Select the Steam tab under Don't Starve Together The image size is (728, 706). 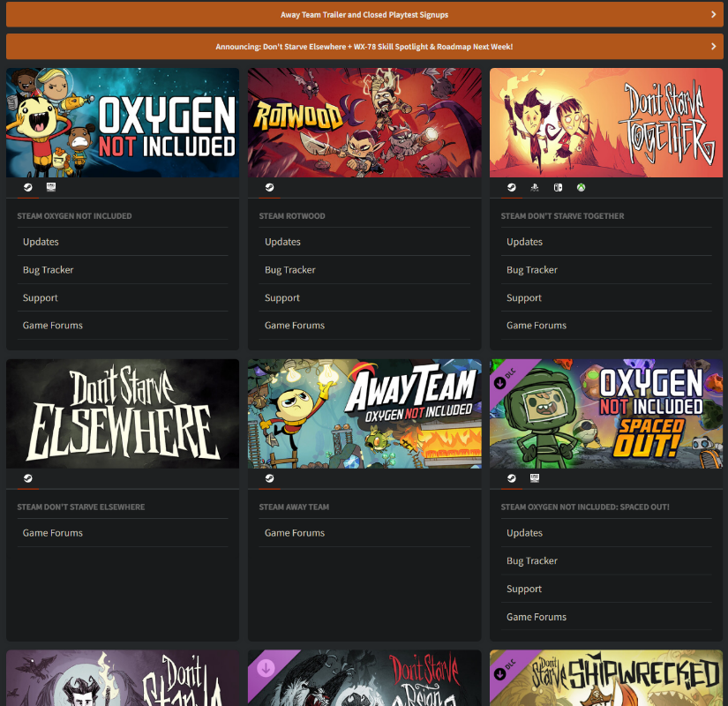pos(511,188)
